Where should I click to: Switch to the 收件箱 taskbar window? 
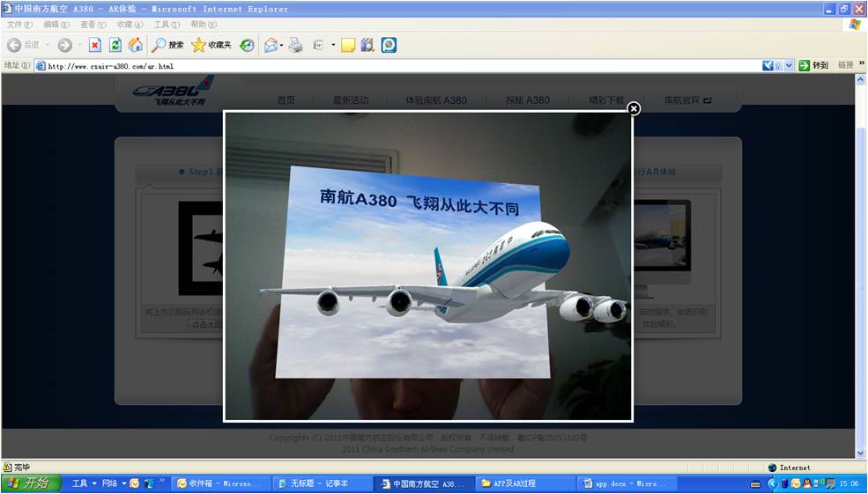(221, 483)
